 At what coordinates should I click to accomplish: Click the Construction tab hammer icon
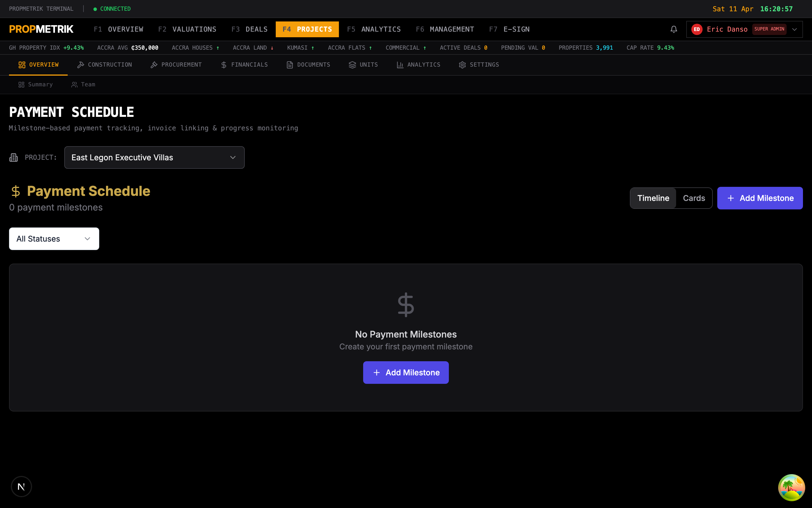tap(81, 65)
